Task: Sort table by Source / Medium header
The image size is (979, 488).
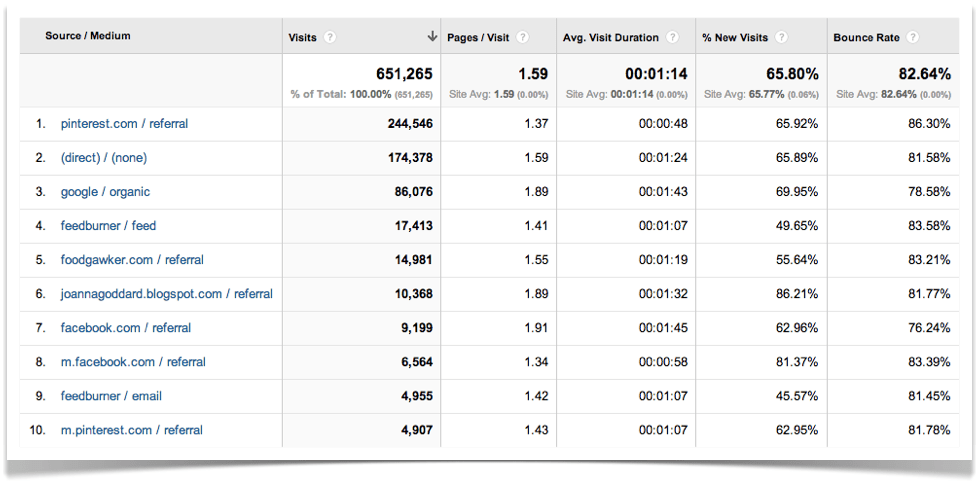Action: tap(88, 36)
